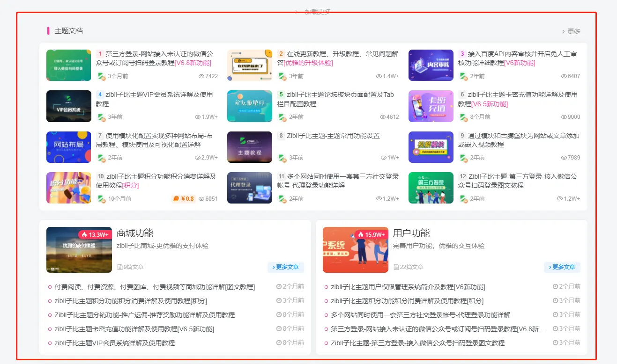Click author avatar on article 6 (8个月前)

(463, 117)
